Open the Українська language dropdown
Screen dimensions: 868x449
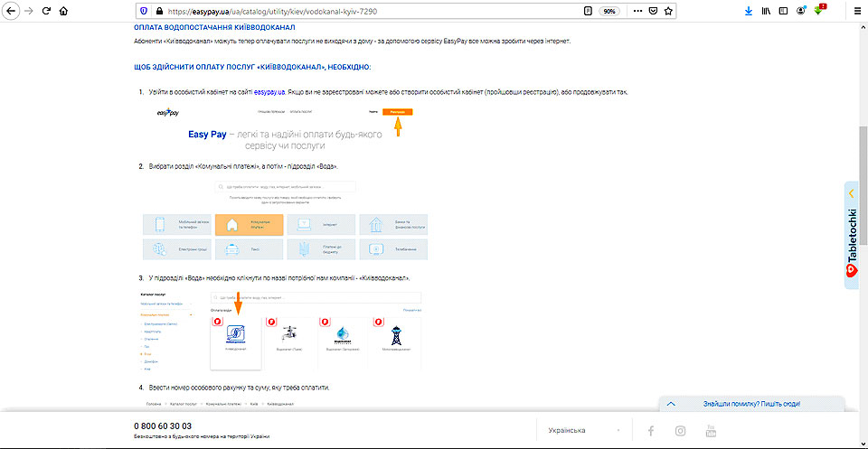tap(583, 430)
